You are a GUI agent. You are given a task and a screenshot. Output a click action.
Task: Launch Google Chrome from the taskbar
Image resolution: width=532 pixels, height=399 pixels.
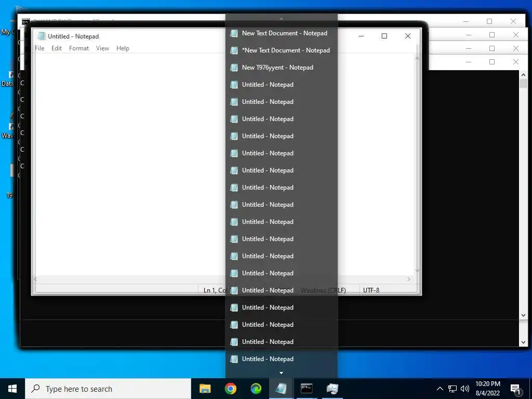pos(230,389)
